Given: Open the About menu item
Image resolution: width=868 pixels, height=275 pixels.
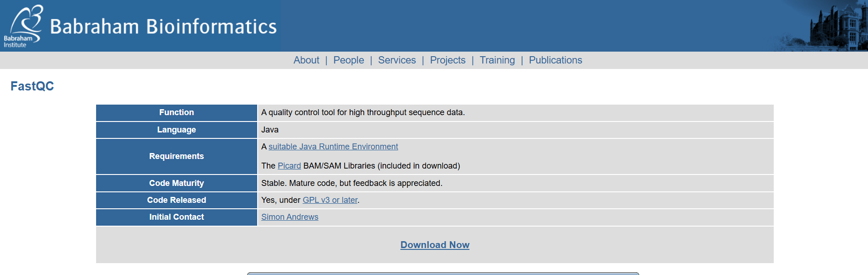Looking at the screenshot, I should (x=306, y=60).
